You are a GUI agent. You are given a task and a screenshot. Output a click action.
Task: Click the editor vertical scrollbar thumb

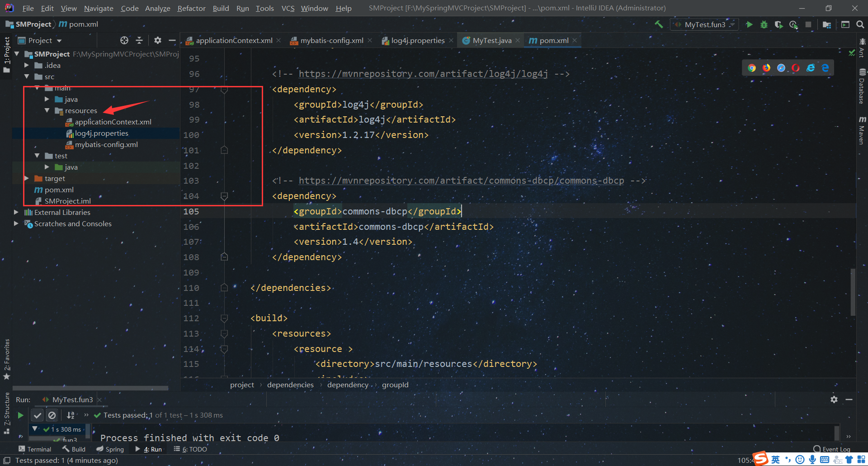(853, 292)
